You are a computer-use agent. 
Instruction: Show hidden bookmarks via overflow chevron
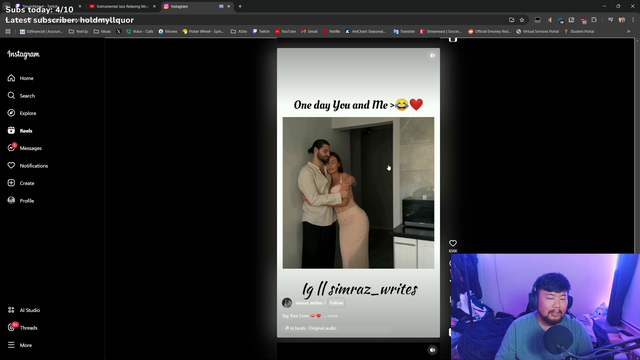[629, 31]
